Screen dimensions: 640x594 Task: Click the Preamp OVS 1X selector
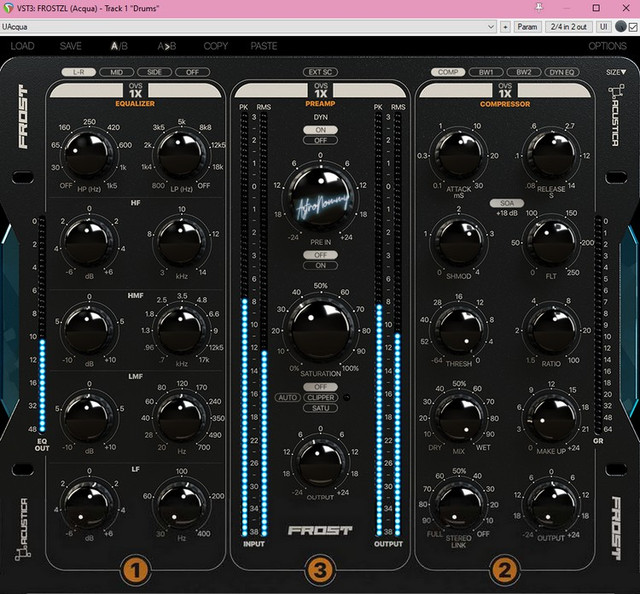pyautogui.click(x=320, y=90)
